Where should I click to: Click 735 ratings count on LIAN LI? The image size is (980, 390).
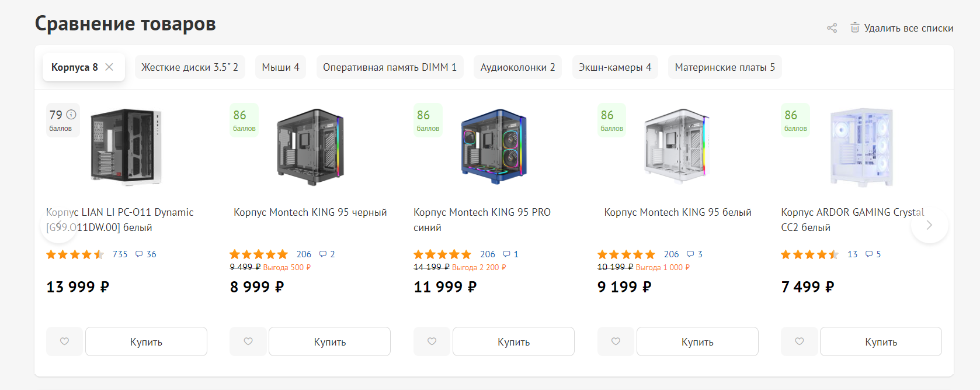(120, 254)
